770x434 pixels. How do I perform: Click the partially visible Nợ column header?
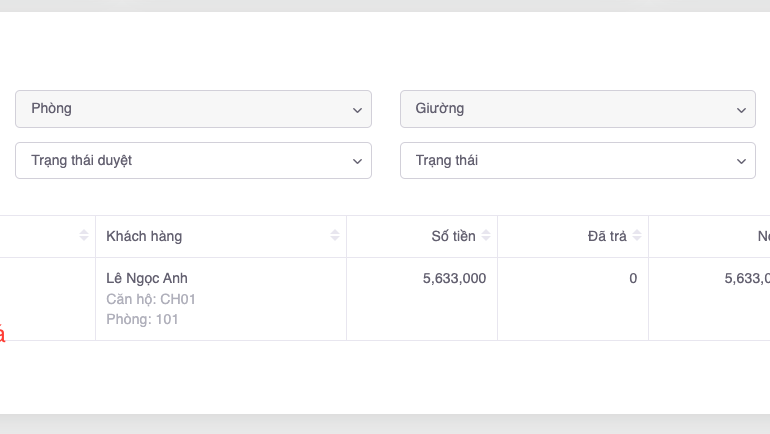[762, 236]
